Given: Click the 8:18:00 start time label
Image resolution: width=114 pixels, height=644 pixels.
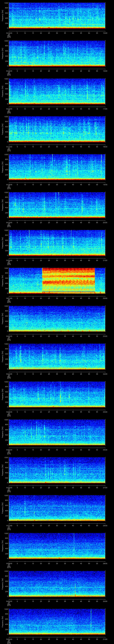Looking at the screenshot, I should coord(9,184).
